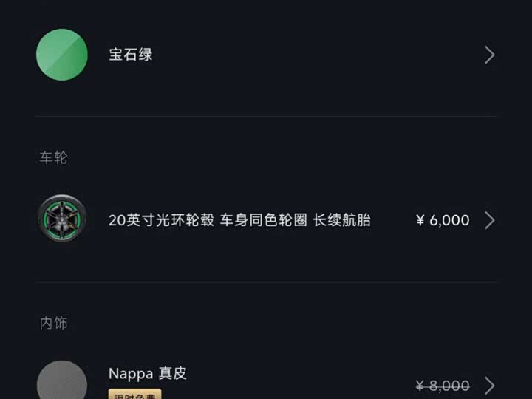532x399 pixels.
Task: Click the 6,000 wheel price amount
Action: pyautogui.click(x=449, y=220)
